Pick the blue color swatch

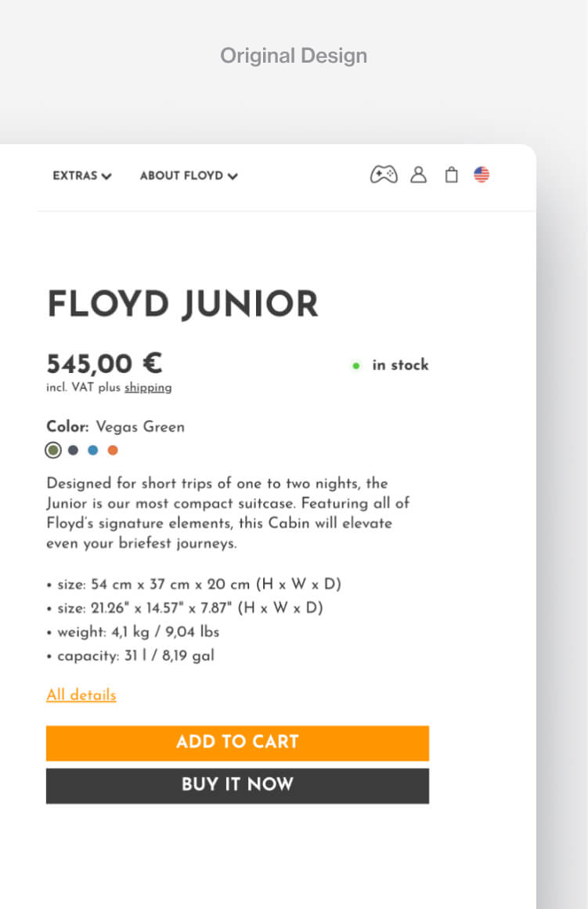(x=93, y=451)
